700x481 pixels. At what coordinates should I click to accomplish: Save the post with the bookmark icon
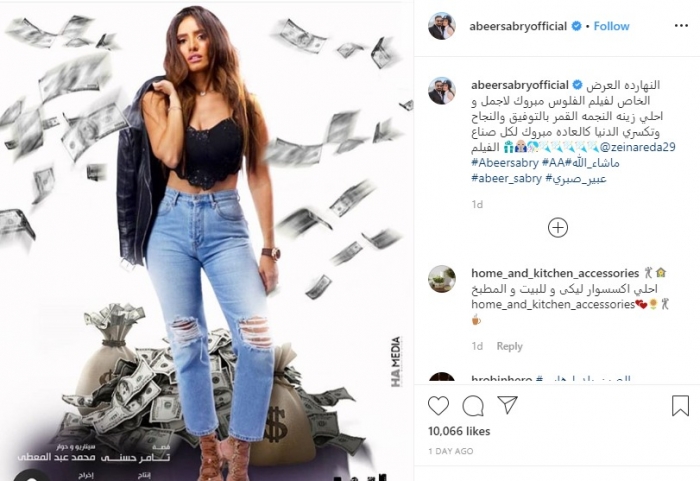click(680, 405)
